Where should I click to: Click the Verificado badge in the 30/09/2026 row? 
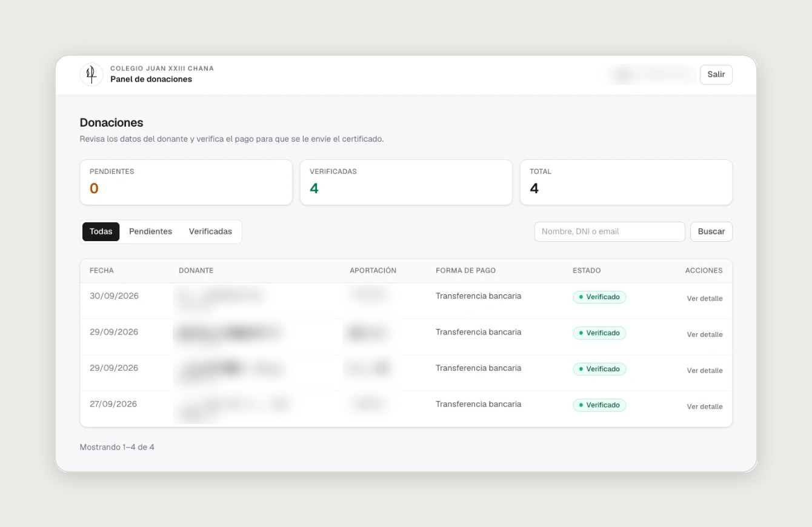point(599,297)
